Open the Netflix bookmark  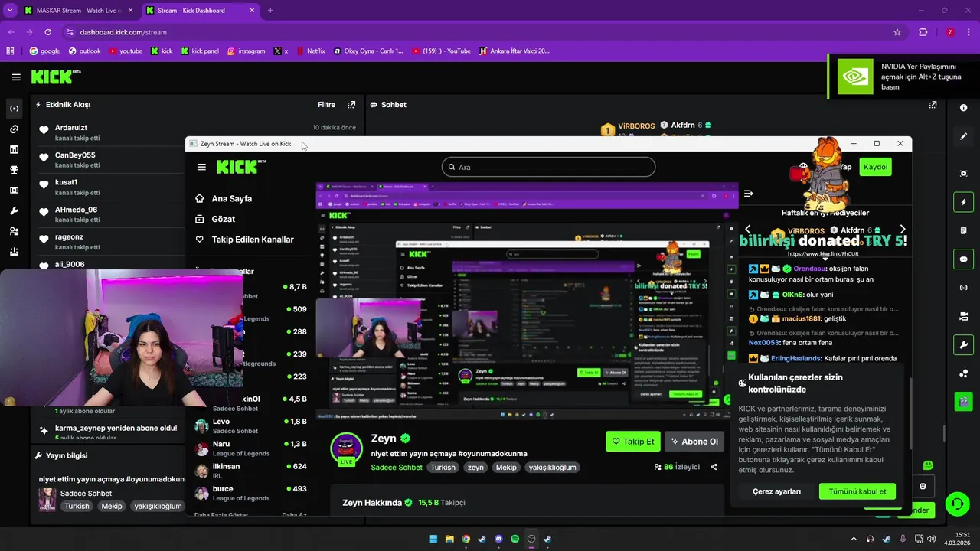click(x=310, y=51)
